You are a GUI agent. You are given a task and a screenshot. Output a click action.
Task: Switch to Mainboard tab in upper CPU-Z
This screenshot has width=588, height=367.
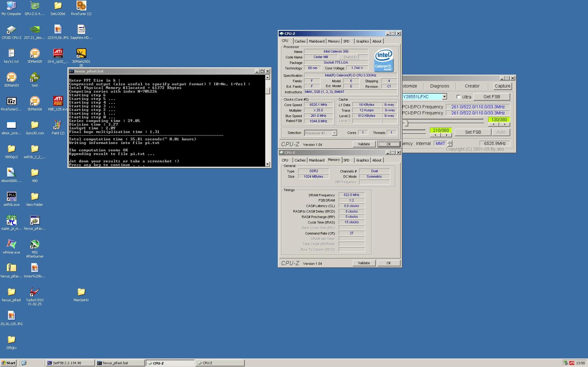click(316, 42)
